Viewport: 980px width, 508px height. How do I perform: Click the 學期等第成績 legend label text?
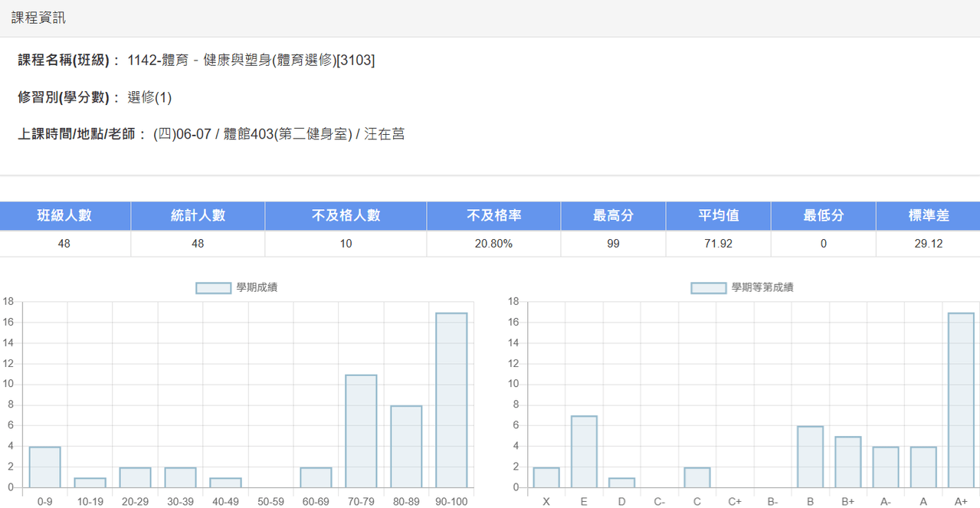[762, 288]
